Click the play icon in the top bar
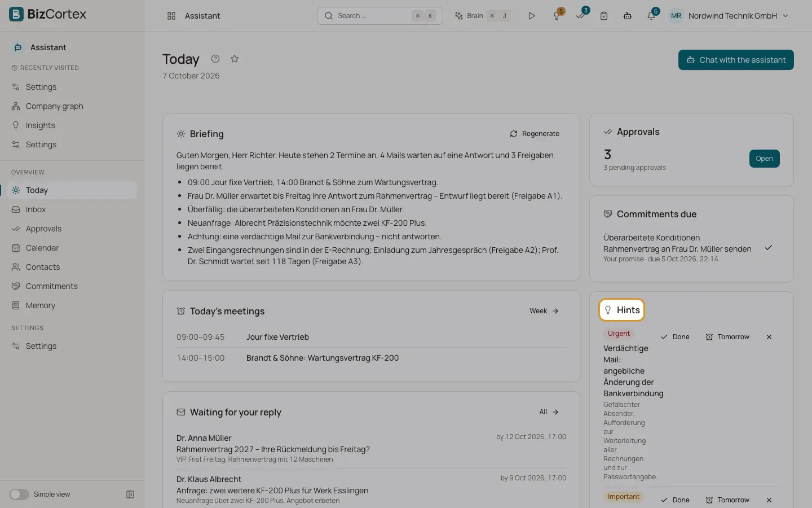Screen dimensions: 812x508 [x=531, y=16]
